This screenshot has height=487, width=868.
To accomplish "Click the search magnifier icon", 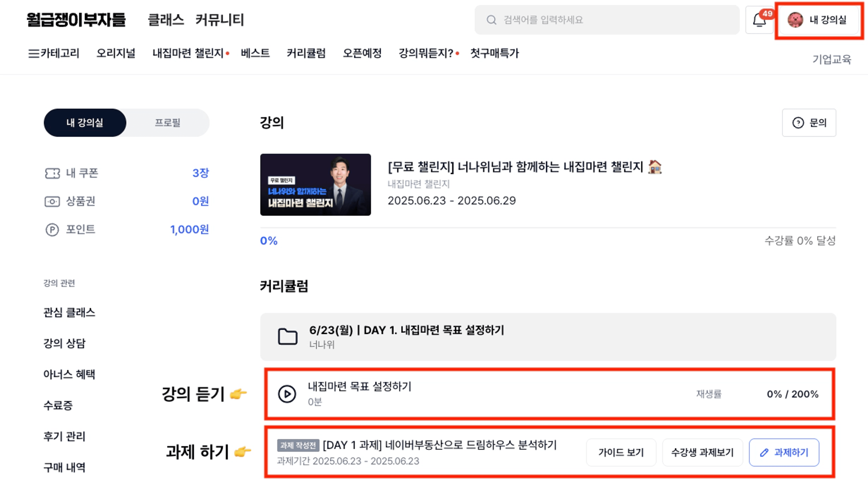I will click(491, 20).
